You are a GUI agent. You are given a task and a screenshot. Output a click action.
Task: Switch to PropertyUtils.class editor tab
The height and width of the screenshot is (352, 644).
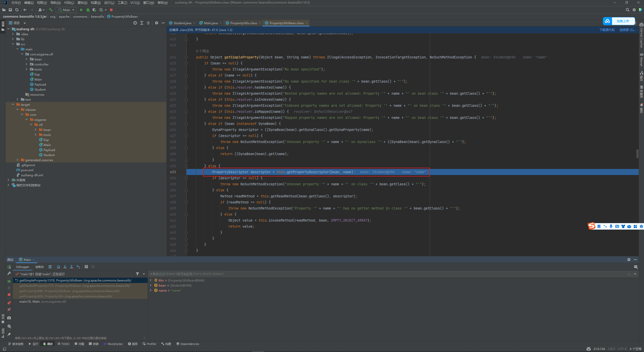[243, 23]
